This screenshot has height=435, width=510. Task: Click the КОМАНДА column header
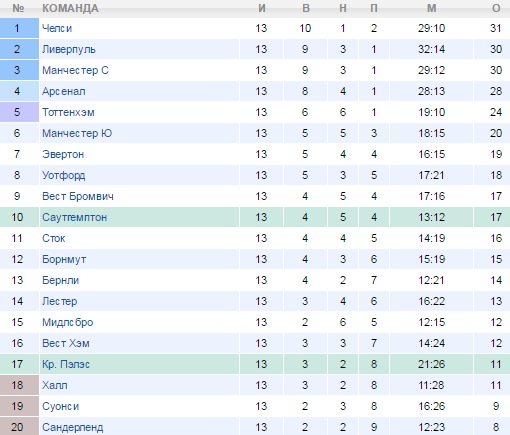70,8
